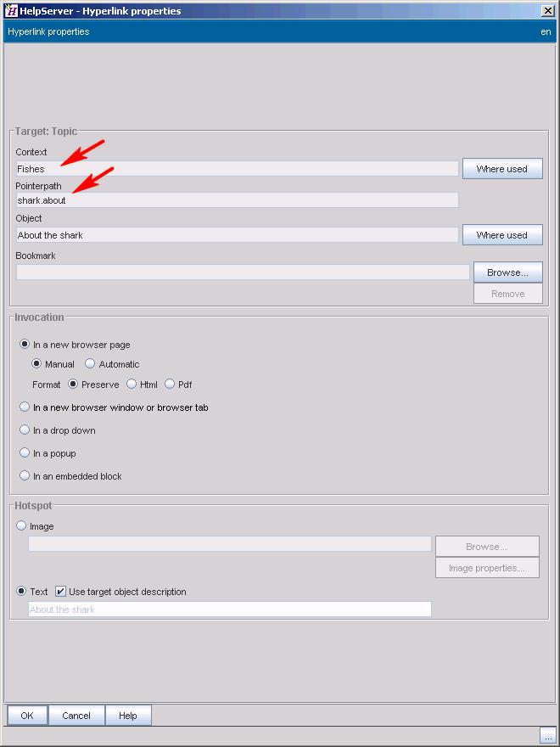This screenshot has width=560, height=747.
Task: Click Where used next to Context field
Action: [x=502, y=169]
